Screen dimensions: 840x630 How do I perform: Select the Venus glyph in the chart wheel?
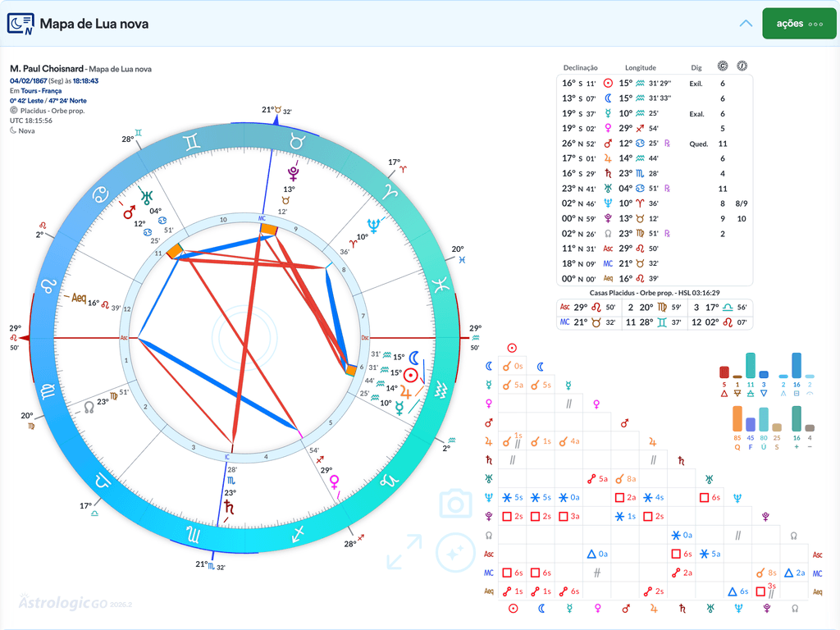pos(335,482)
